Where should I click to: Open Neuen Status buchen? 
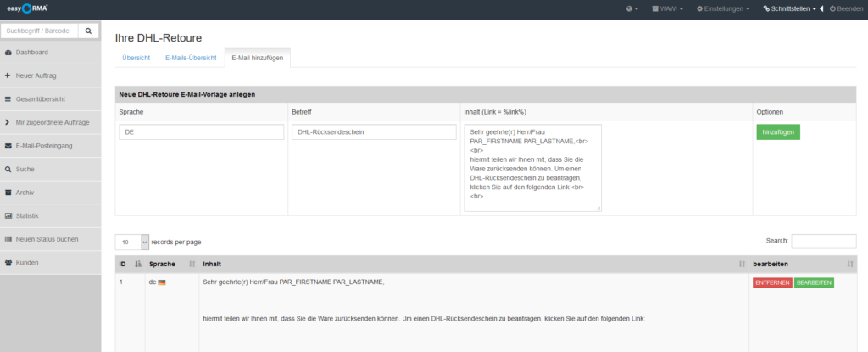click(x=50, y=239)
